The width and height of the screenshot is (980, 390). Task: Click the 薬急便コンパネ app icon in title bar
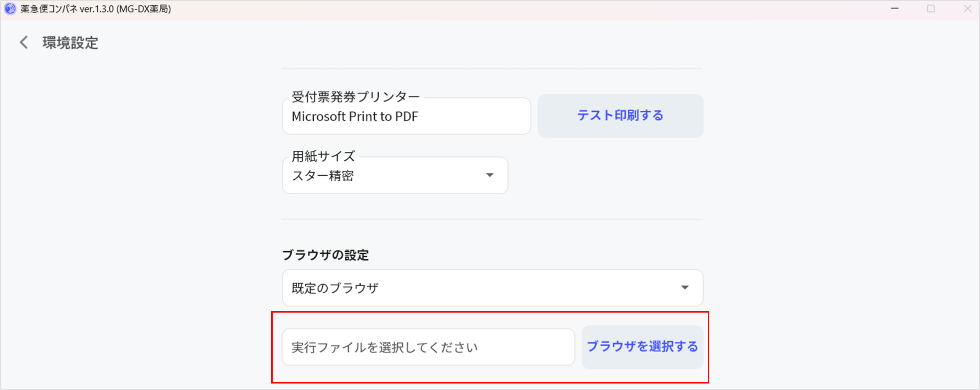[x=10, y=9]
